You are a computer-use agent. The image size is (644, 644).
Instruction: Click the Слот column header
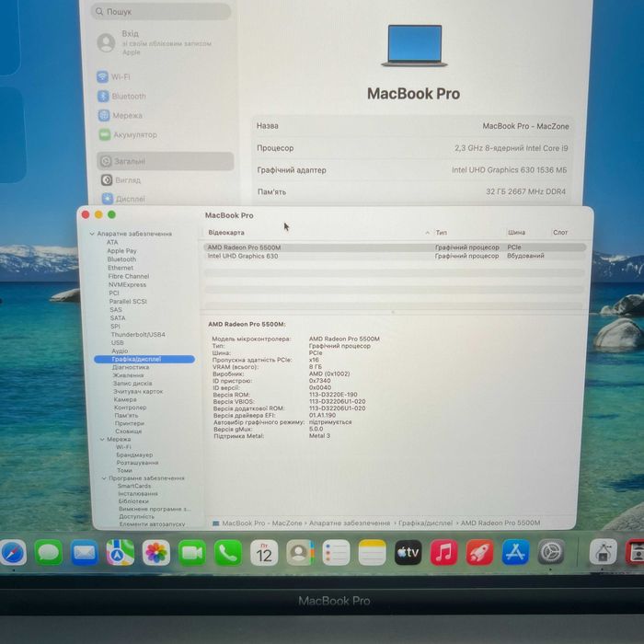pos(560,233)
